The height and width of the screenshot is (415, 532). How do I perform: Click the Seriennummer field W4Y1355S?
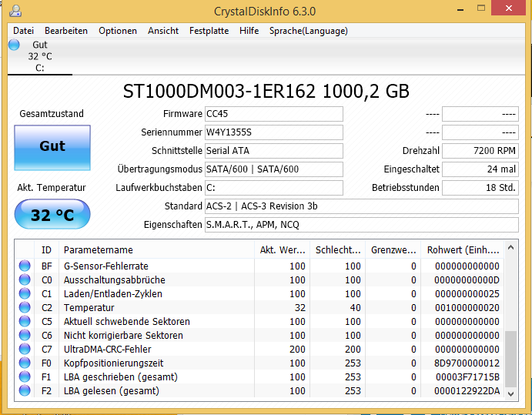(x=274, y=132)
